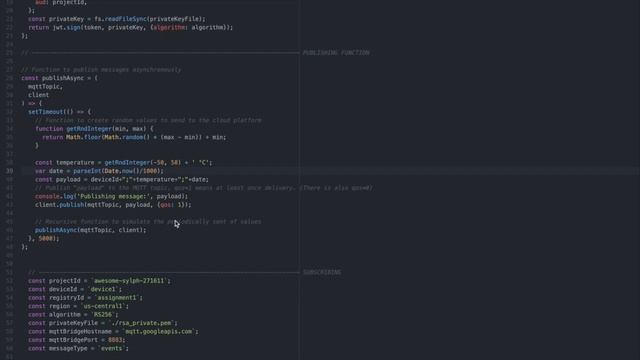Click the '}, 5000);' timeout delay line

pyautogui.click(x=44, y=238)
